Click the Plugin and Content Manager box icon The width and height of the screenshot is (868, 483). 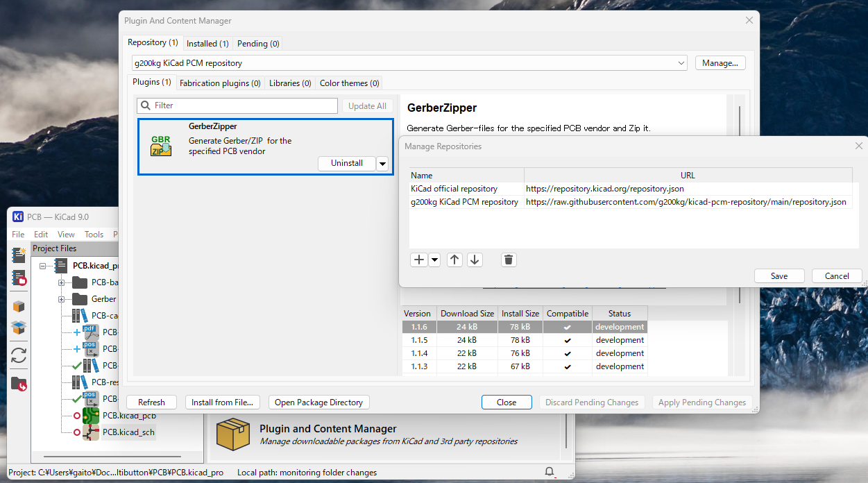232,433
